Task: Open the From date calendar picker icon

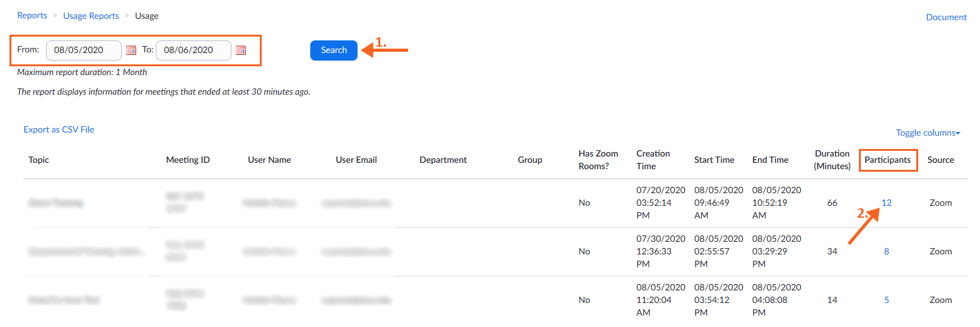Action: coord(131,51)
